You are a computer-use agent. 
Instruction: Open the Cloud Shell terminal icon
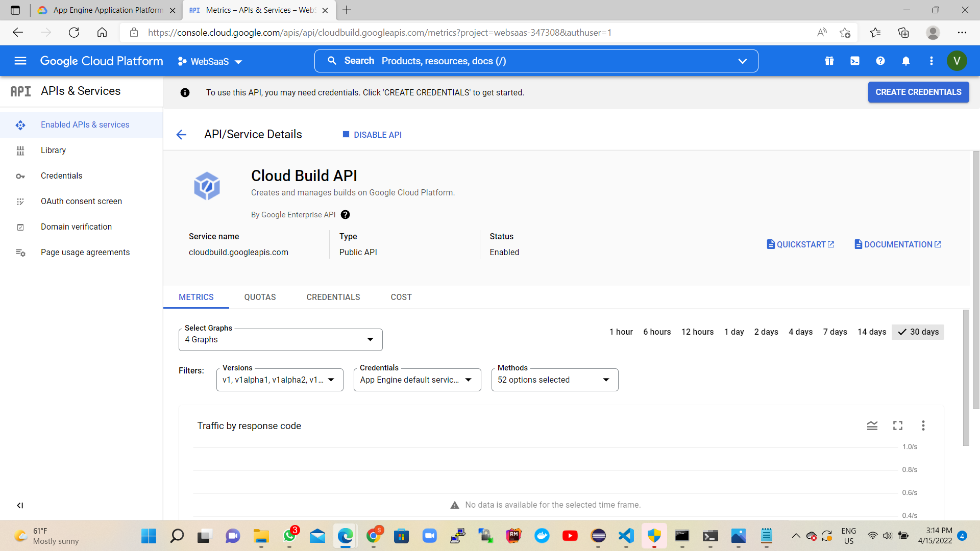coord(855,61)
